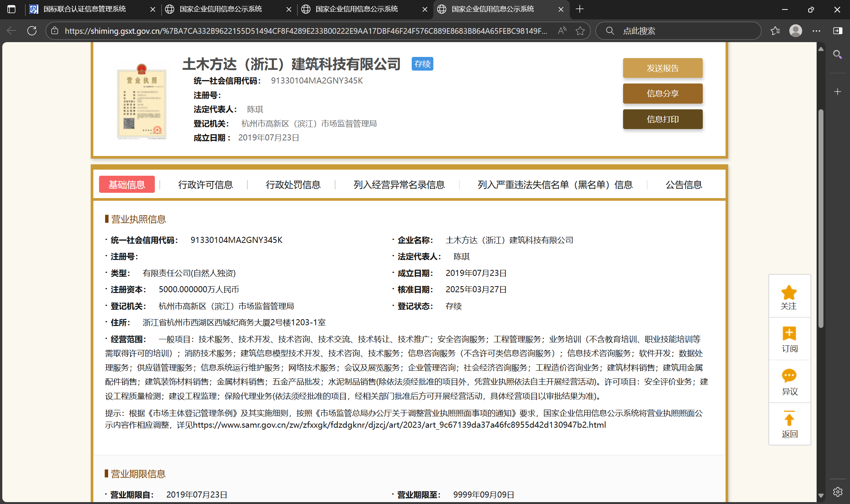Click the page vertical scrollbar thumb
The height and width of the screenshot is (504, 850).
[821, 218]
